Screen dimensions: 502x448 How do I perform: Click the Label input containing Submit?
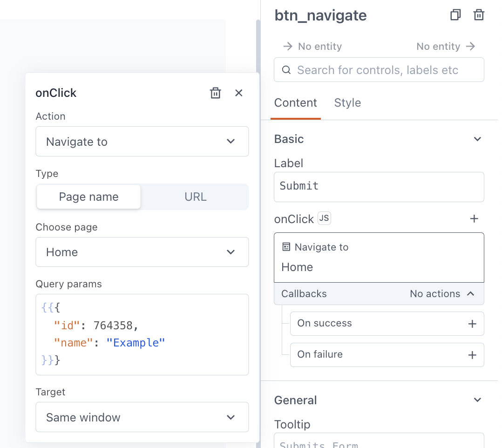click(x=379, y=186)
